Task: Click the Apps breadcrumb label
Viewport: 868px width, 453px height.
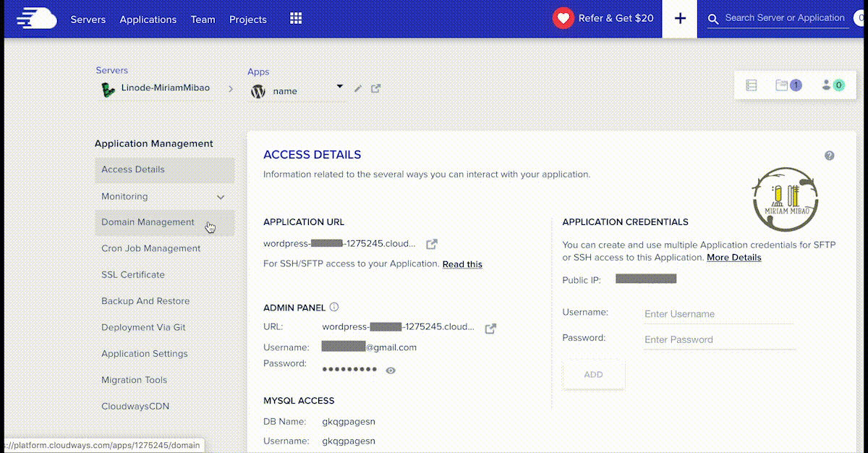Action: point(258,72)
